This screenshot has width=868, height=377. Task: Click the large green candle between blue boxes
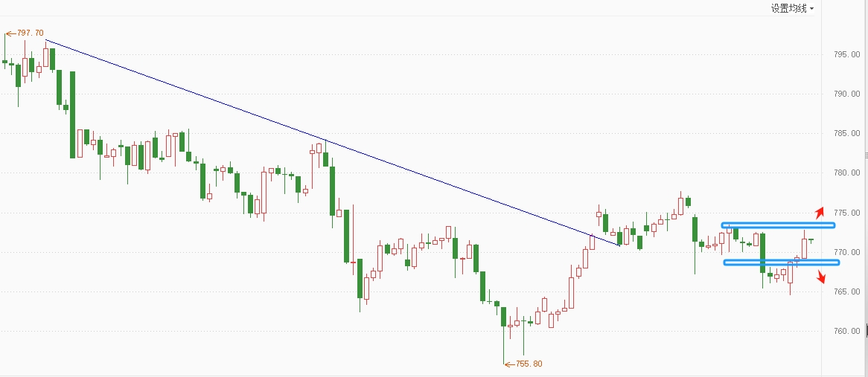[762, 253]
